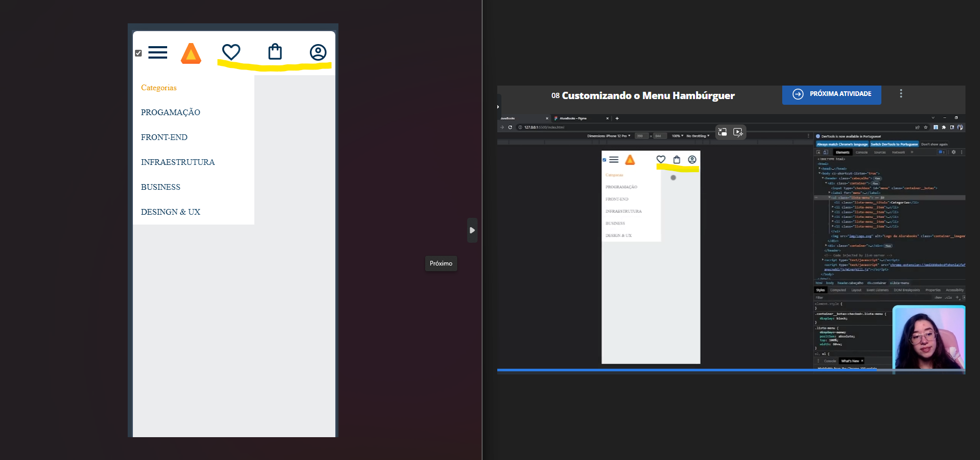Viewport: 980px width, 460px height.
Task: Click Switch DevTools to Portuguese button
Action: pyautogui.click(x=894, y=144)
